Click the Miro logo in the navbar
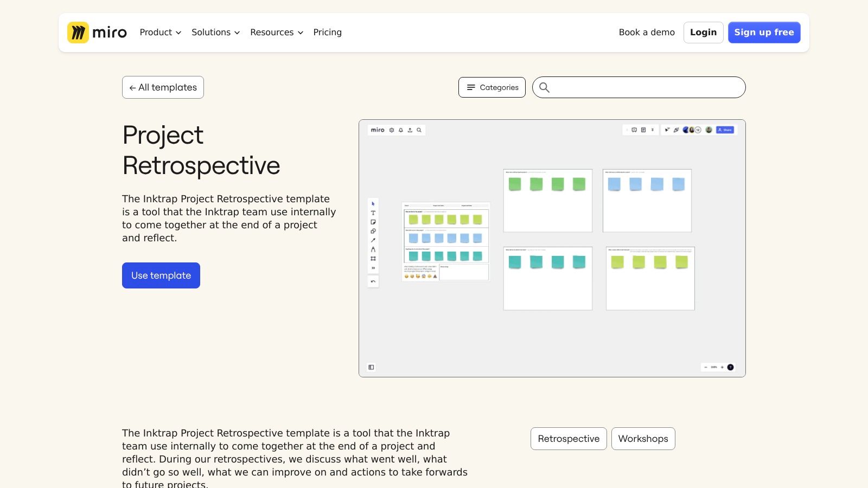 [97, 33]
